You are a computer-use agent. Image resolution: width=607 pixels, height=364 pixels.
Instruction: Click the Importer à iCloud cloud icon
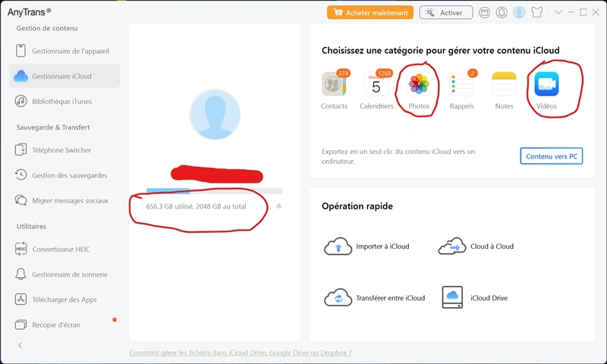(x=338, y=246)
